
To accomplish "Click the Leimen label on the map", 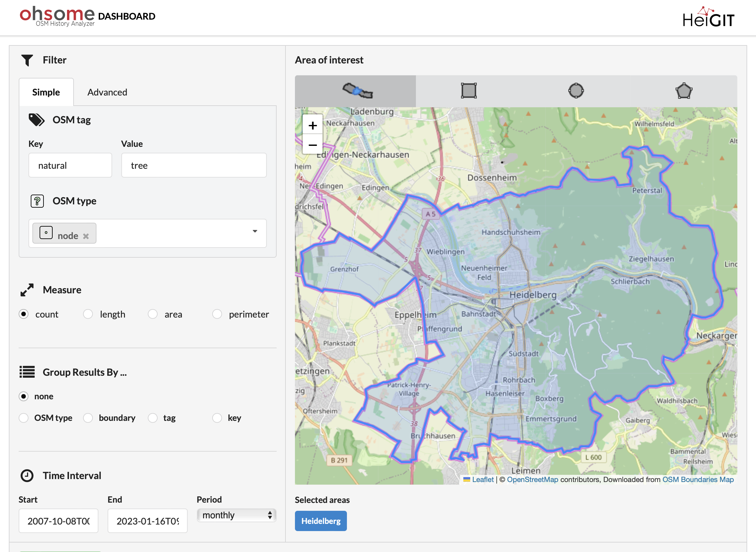I will 526,471.
